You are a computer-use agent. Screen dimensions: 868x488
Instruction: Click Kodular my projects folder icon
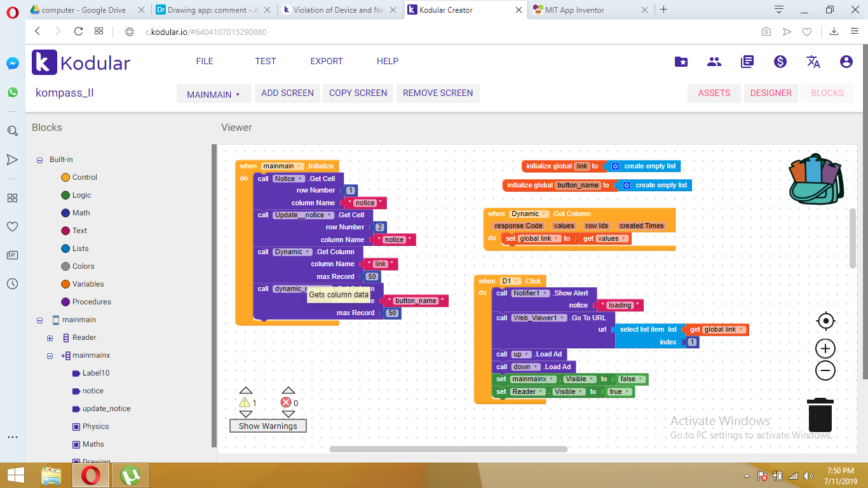(x=681, y=62)
